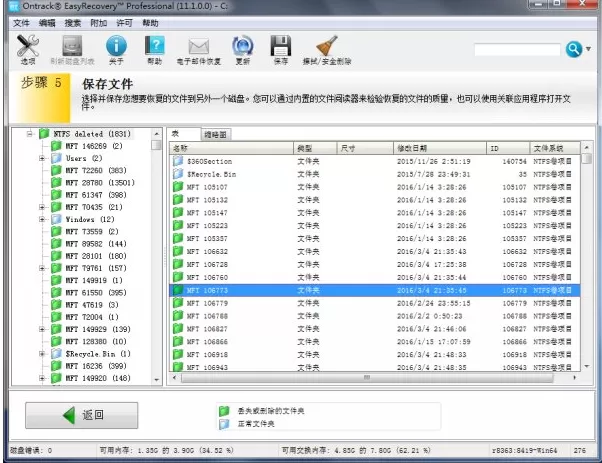Viewport: 602px width, 463px height.
Task: Click the file list scroll-down arrow
Action: [x=587, y=367]
